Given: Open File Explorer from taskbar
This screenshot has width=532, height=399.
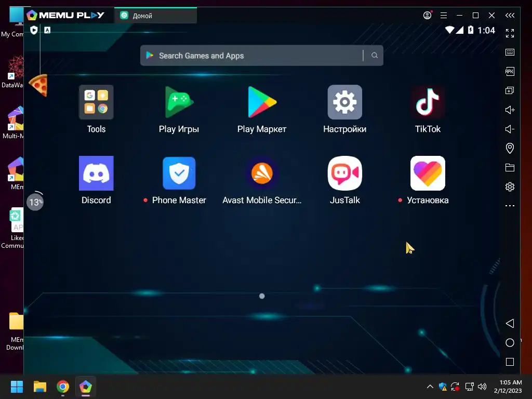Looking at the screenshot, I should [39, 387].
